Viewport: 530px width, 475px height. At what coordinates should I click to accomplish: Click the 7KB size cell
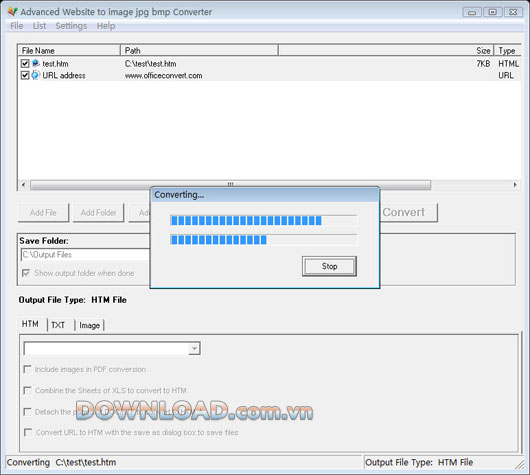point(483,64)
